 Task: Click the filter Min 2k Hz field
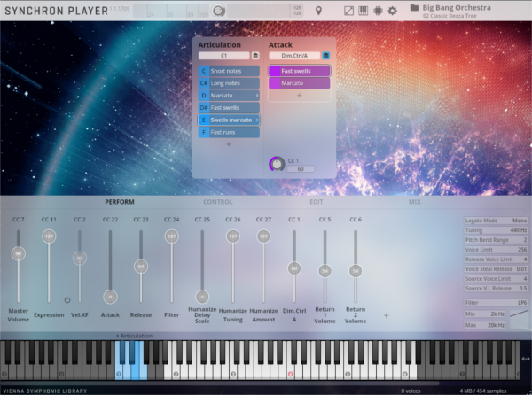pos(485,314)
